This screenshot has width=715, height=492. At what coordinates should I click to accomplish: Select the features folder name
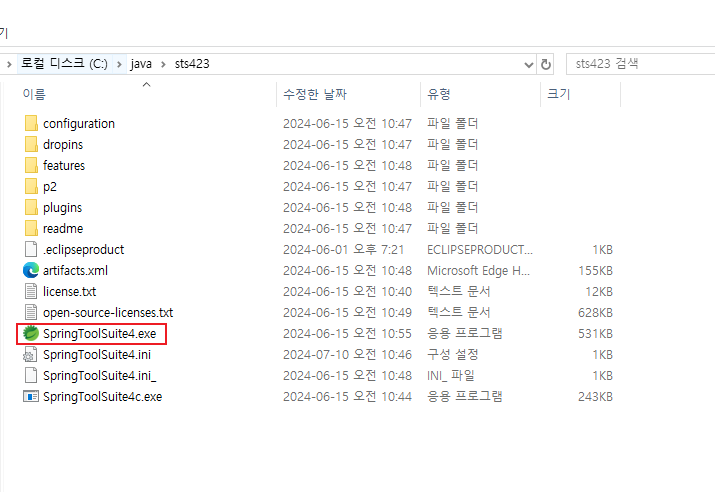pos(64,166)
